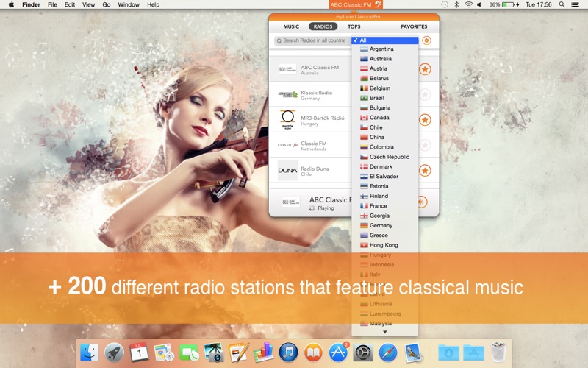Viewport: 588px width, 368px height.
Task: Open Spotlight search in menu bar
Action: 562,4
